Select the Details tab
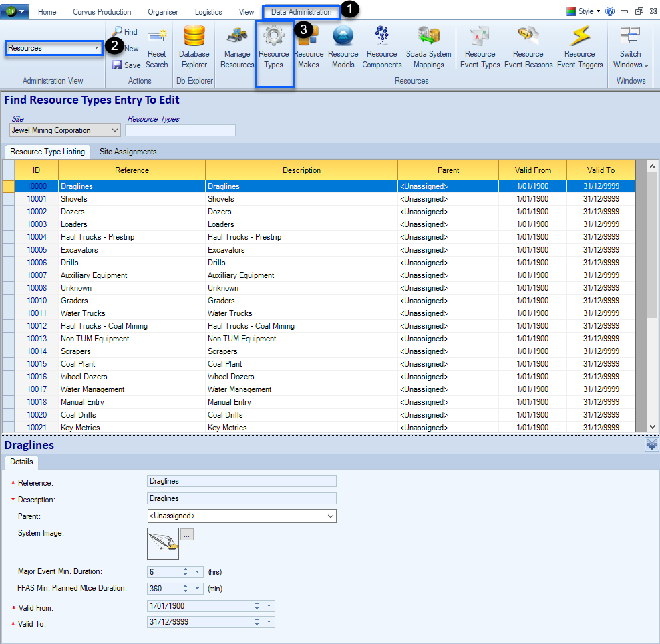Image resolution: width=660 pixels, height=644 pixels. pyautogui.click(x=21, y=462)
